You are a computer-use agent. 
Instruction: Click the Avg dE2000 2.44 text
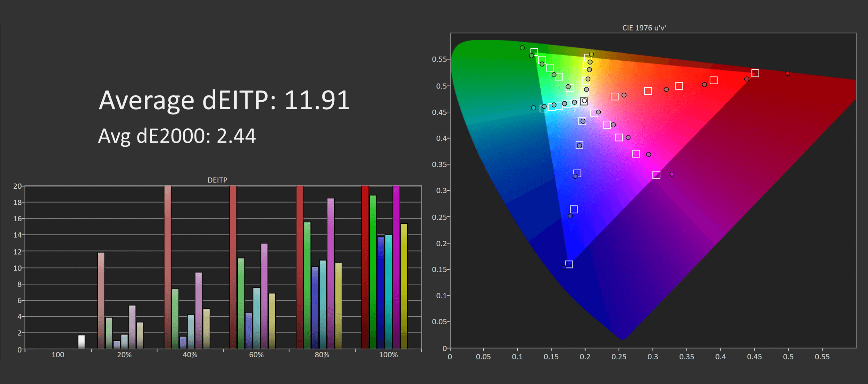177,136
